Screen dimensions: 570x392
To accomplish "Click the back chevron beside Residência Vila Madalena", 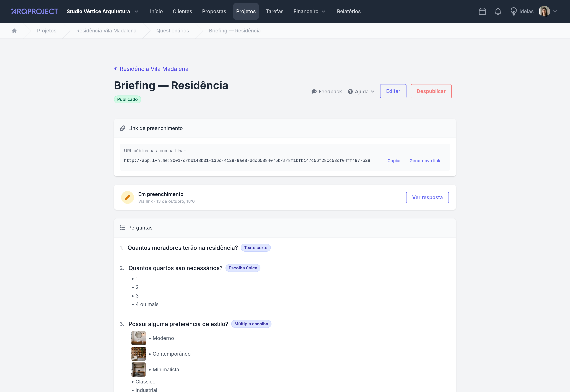I will tap(115, 69).
